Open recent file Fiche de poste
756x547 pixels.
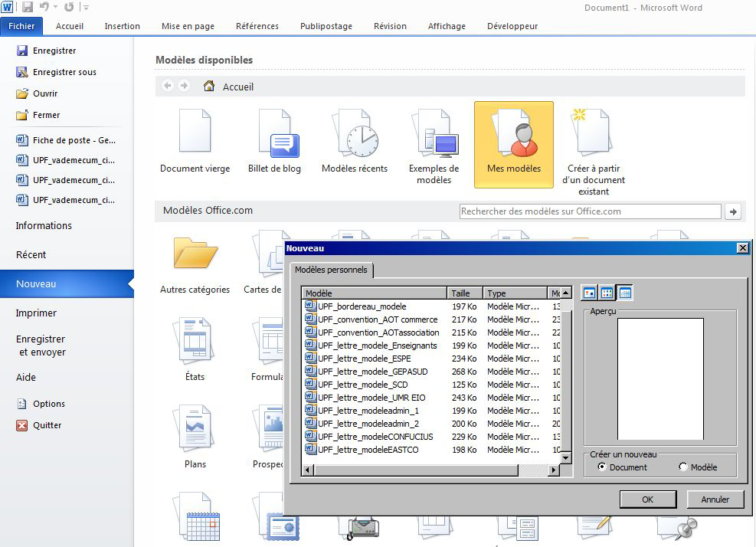[x=66, y=140]
